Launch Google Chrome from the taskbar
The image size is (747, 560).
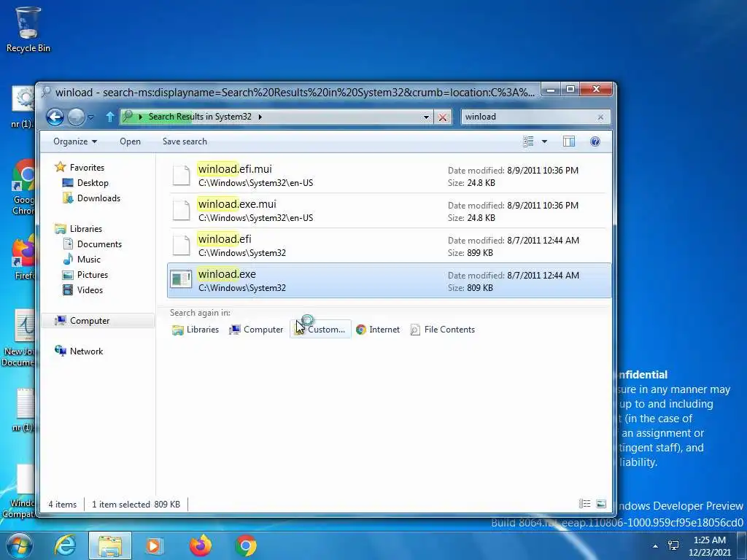tap(246, 545)
